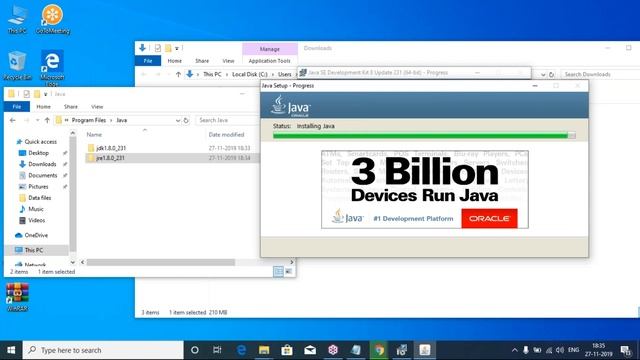640x360 pixels.
Task: Open Downloads in navigation pane
Action: click(x=42, y=164)
